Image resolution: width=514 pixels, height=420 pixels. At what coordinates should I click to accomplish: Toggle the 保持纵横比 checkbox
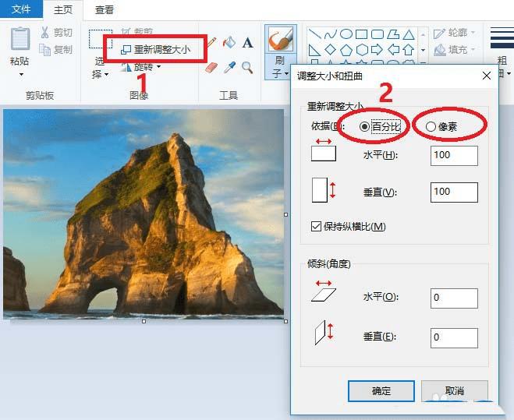pyautogui.click(x=316, y=227)
